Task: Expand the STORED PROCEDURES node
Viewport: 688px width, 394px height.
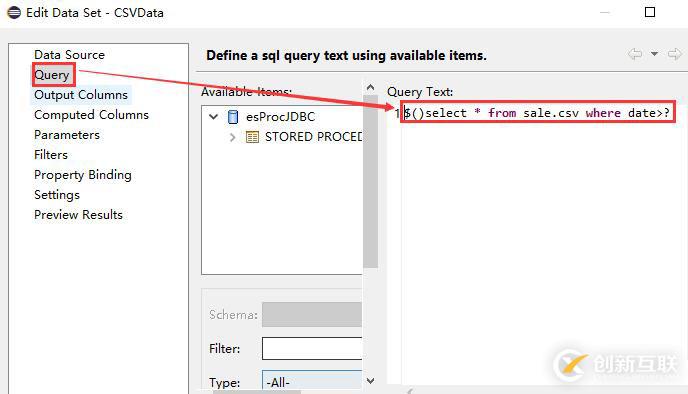Action: 232,137
